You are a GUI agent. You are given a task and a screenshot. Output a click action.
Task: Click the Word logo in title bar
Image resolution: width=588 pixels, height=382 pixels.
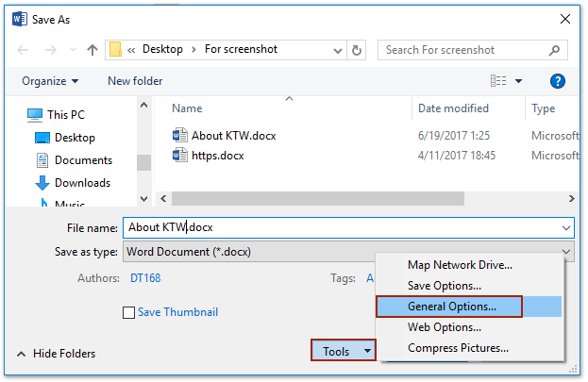(x=20, y=19)
